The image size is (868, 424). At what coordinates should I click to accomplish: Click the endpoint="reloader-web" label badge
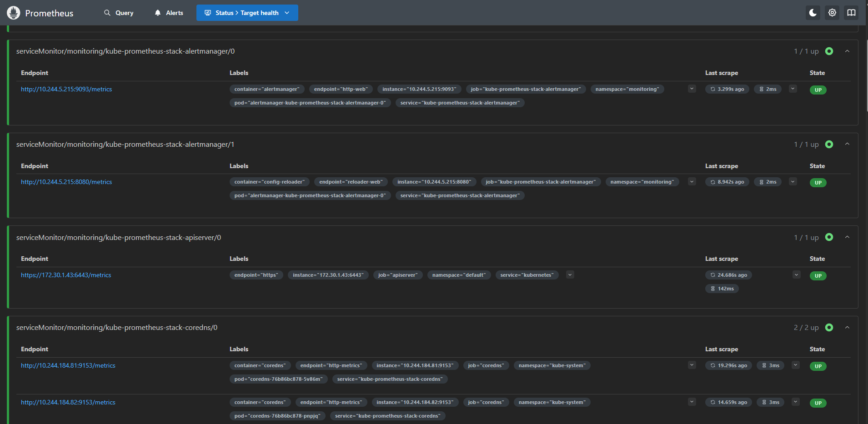pos(351,182)
